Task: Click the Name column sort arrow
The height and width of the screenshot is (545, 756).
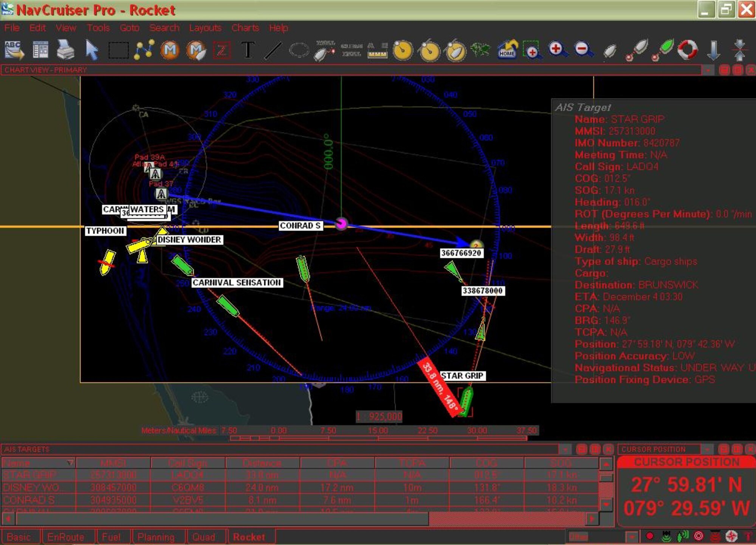Action: click(70, 463)
